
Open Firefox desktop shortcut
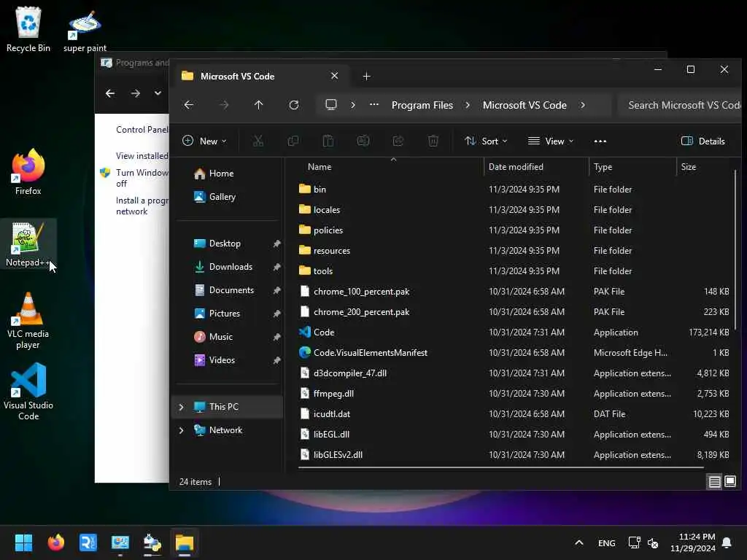pos(28,172)
